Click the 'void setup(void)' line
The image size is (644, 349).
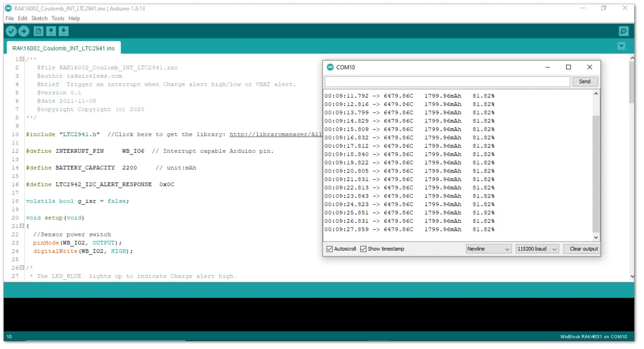point(55,218)
